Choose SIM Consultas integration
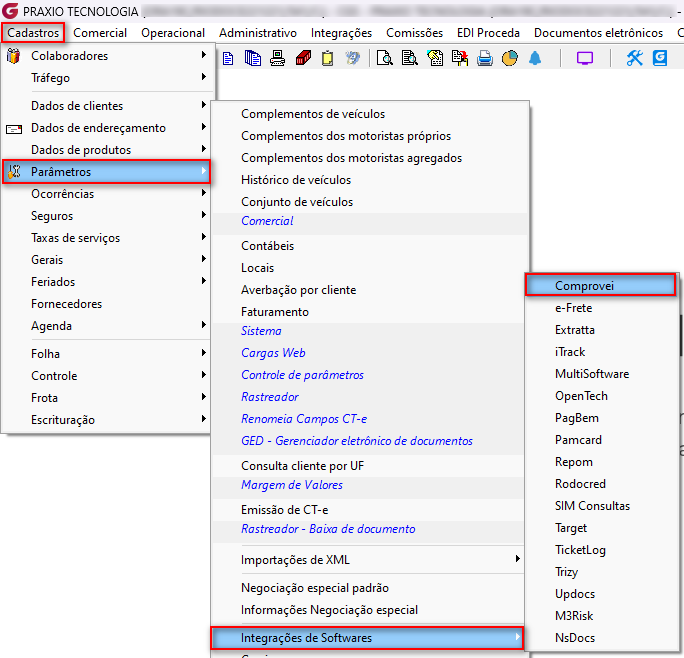This screenshot has height=658, width=684. [x=602, y=506]
